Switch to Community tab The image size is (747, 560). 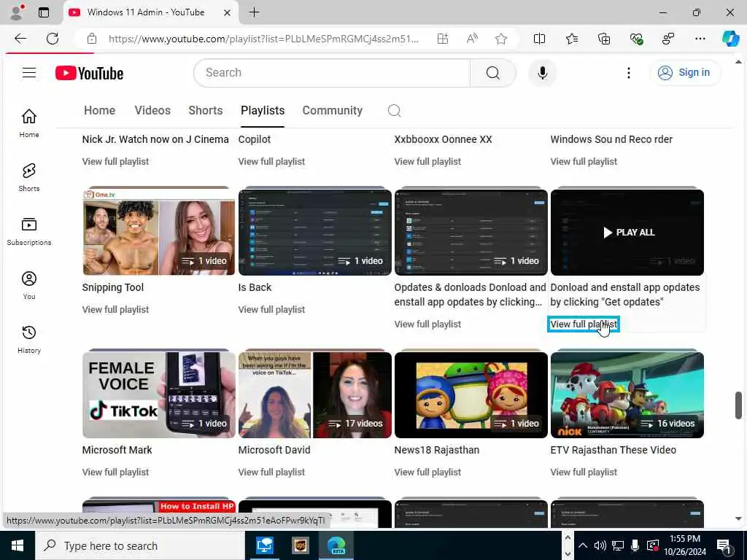tap(333, 111)
